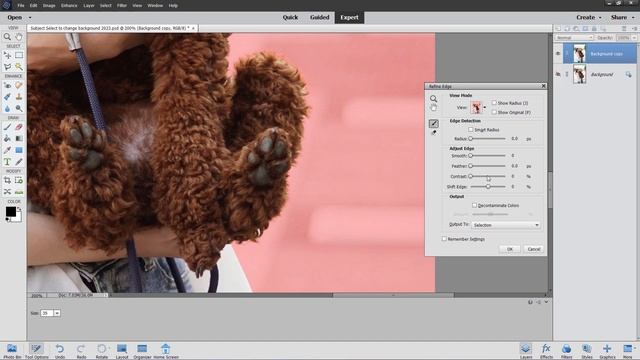Select the Rectangular Marquee tool
This screenshot has width=640, height=360.
(19, 55)
